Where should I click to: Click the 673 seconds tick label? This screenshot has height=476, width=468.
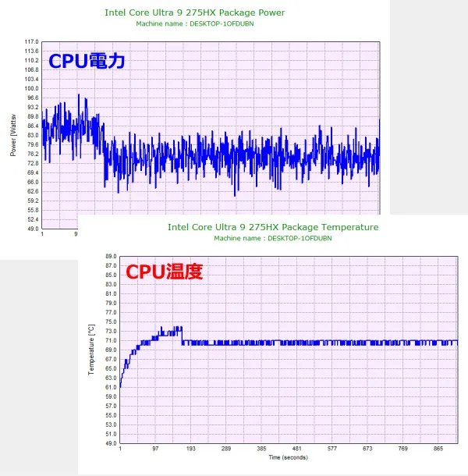pos(367,449)
